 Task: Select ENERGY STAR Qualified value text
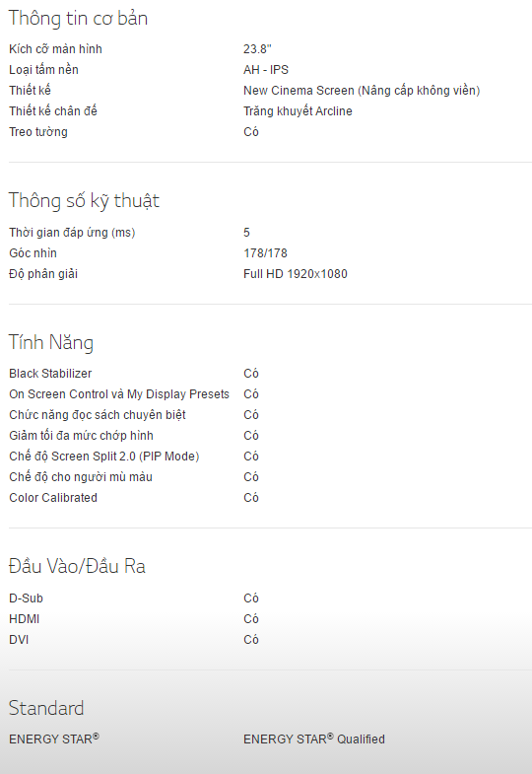coord(314,739)
